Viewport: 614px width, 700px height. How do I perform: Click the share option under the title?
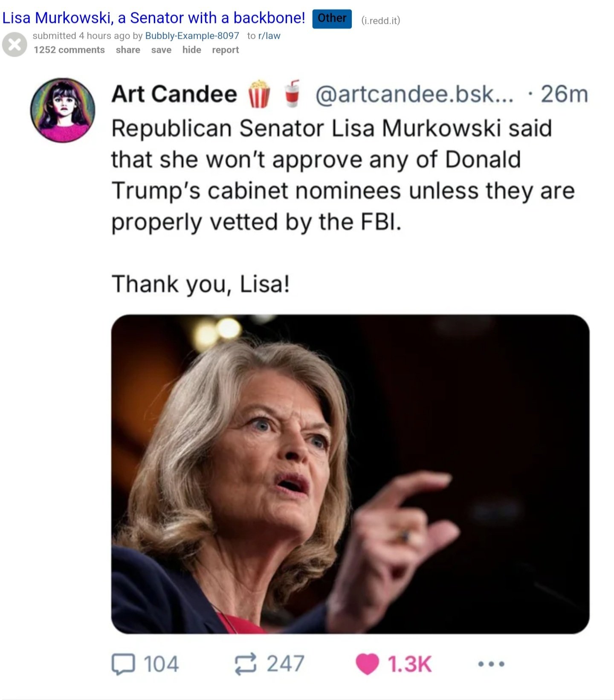[x=128, y=50]
